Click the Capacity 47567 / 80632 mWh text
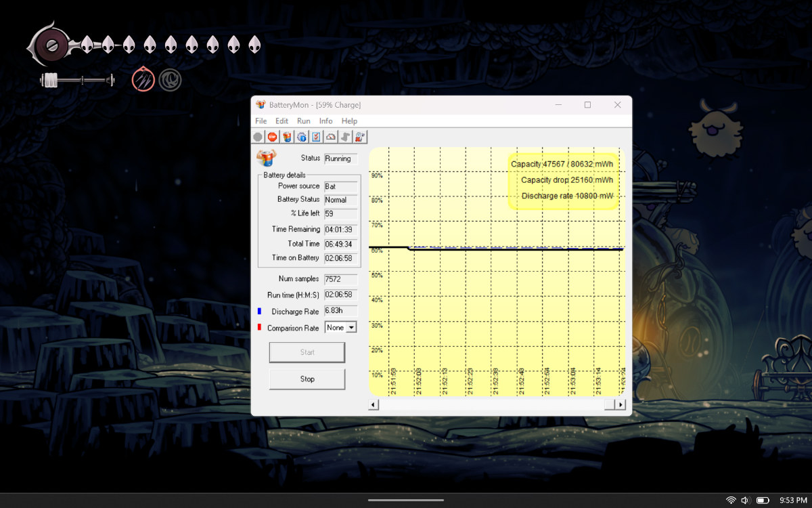812x508 pixels. (562, 164)
